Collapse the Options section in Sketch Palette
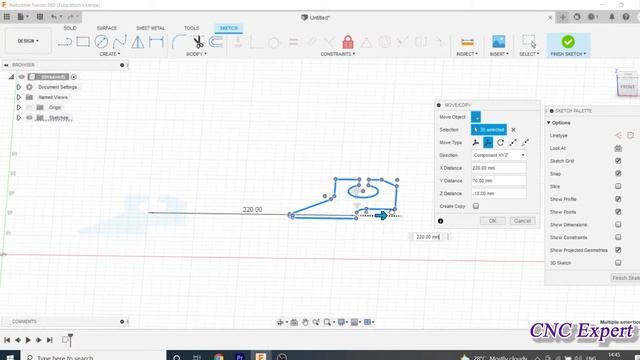Image resolution: width=640 pixels, height=360 pixels. (549, 123)
